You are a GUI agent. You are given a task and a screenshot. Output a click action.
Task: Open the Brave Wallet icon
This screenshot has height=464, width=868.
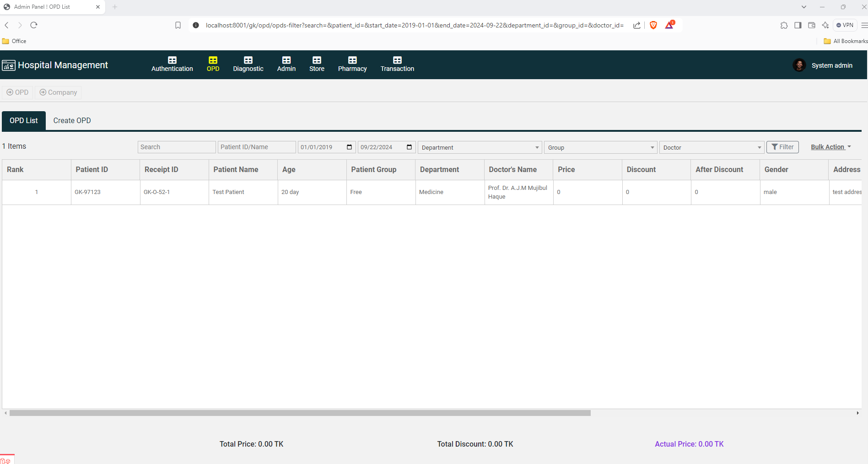(812, 25)
